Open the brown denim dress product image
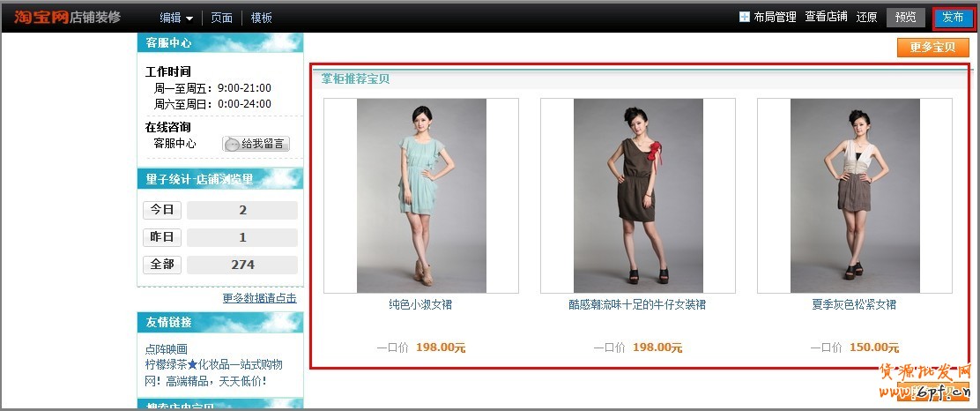 click(x=638, y=196)
